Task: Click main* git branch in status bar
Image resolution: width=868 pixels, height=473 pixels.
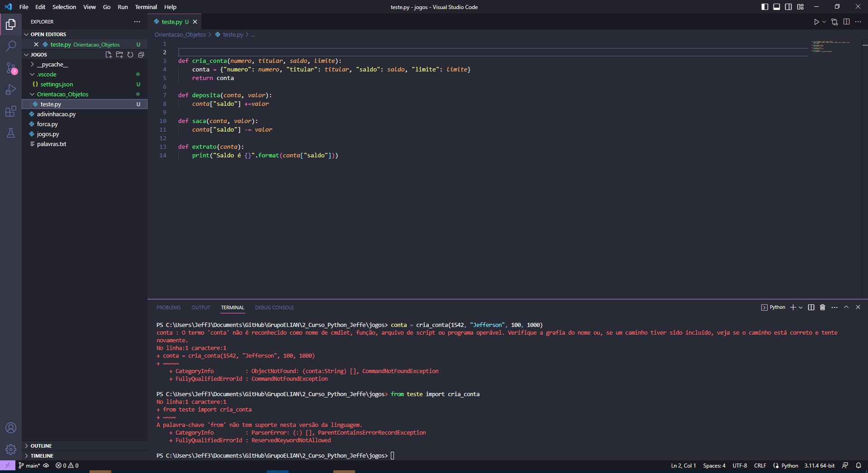Action: coord(29,465)
